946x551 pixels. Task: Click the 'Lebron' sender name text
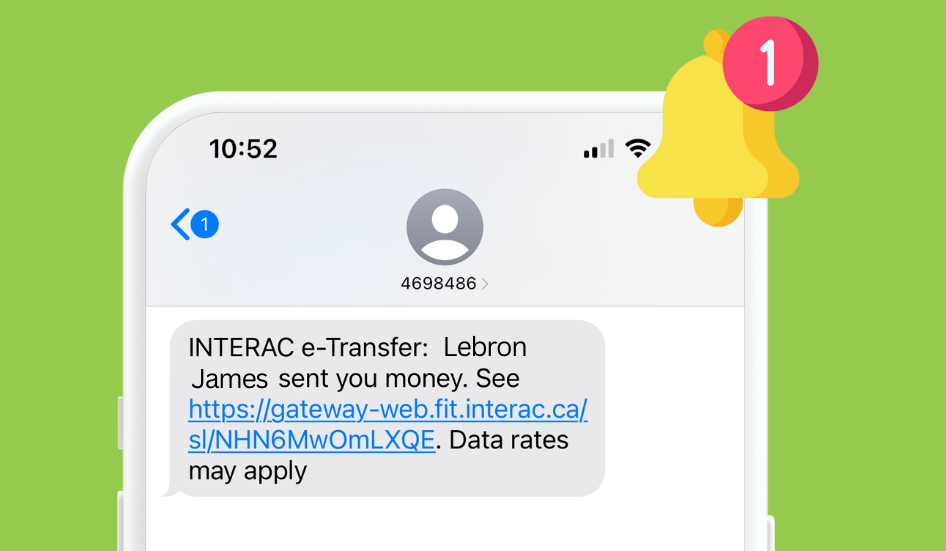tap(485, 347)
